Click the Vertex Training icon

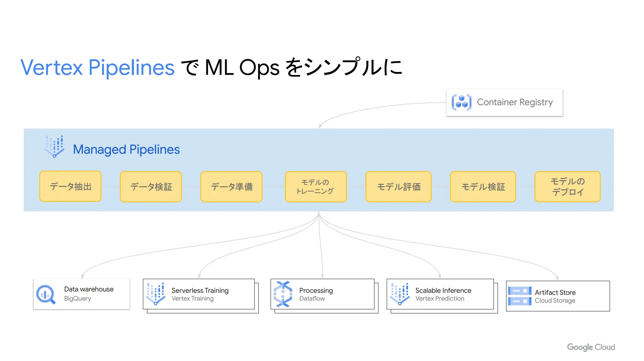pyautogui.click(x=156, y=294)
